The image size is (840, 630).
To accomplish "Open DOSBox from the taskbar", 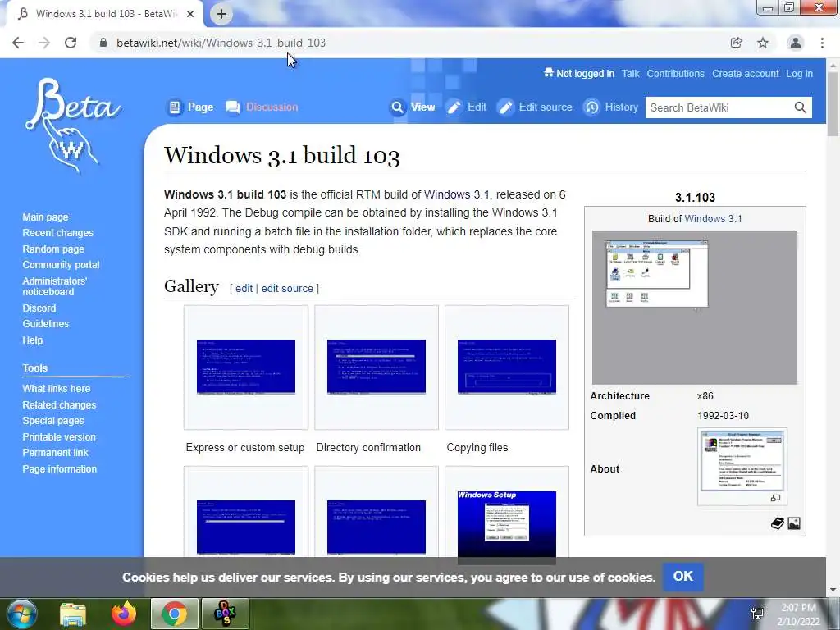I will coord(225,614).
